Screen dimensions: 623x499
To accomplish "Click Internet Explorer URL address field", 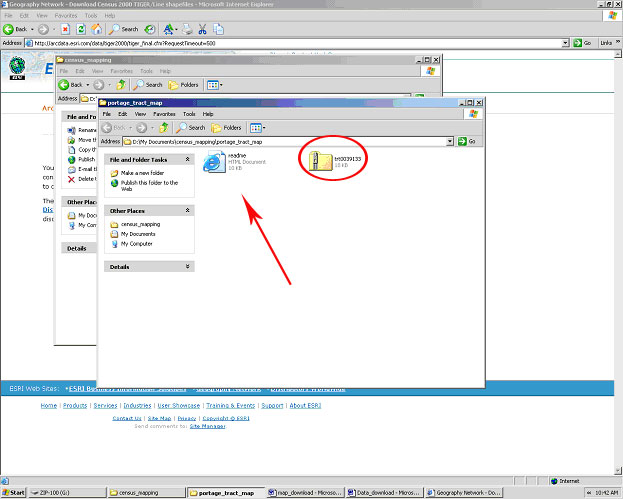I will click(x=294, y=43).
